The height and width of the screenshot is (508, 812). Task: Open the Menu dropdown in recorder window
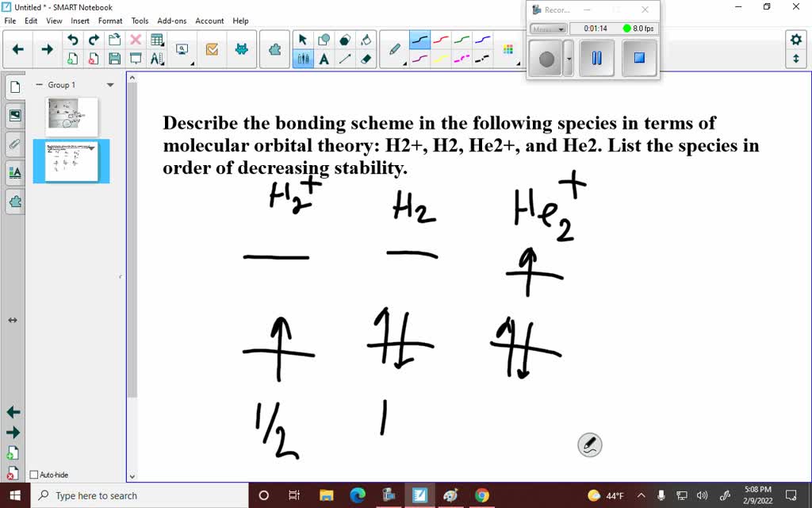(x=549, y=29)
